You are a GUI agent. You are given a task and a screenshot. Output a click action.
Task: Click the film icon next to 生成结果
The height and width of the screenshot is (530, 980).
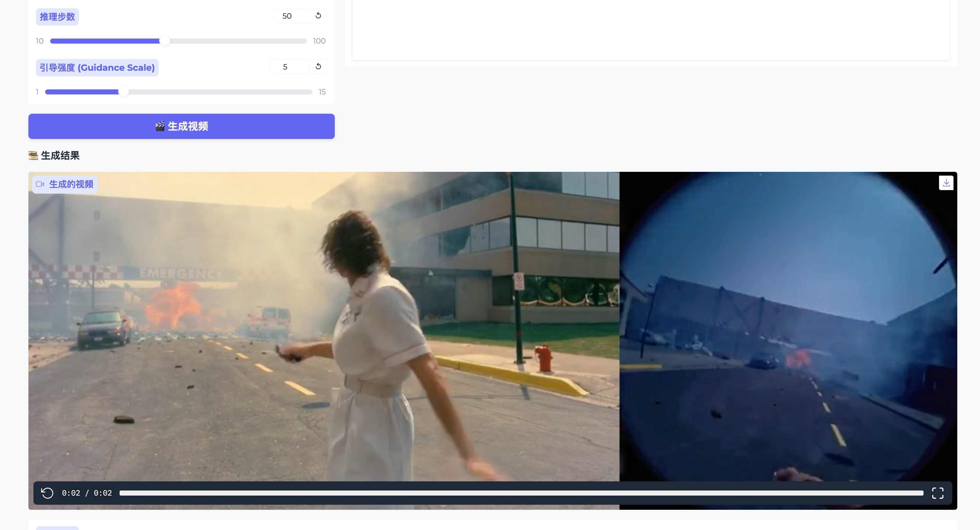point(33,155)
